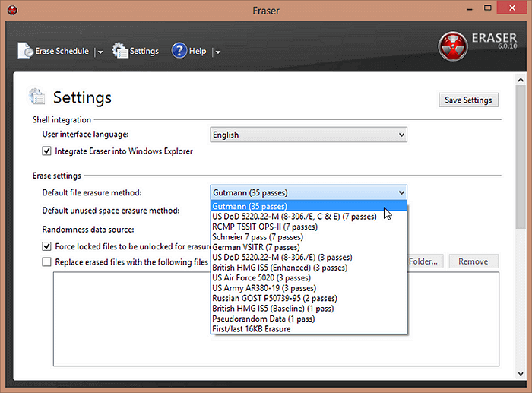
Task: Expand the Erase Schedule dropdown arrow
Action: pos(100,52)
